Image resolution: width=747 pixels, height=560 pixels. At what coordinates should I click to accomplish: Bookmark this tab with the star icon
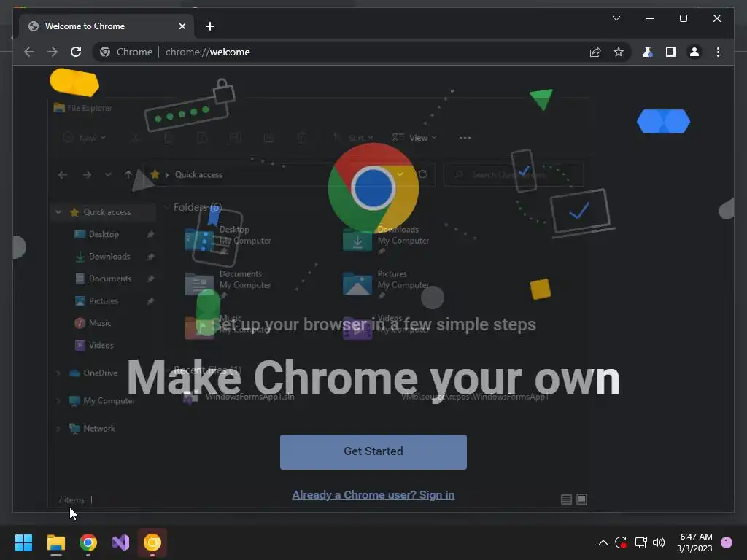click(619, 52)
